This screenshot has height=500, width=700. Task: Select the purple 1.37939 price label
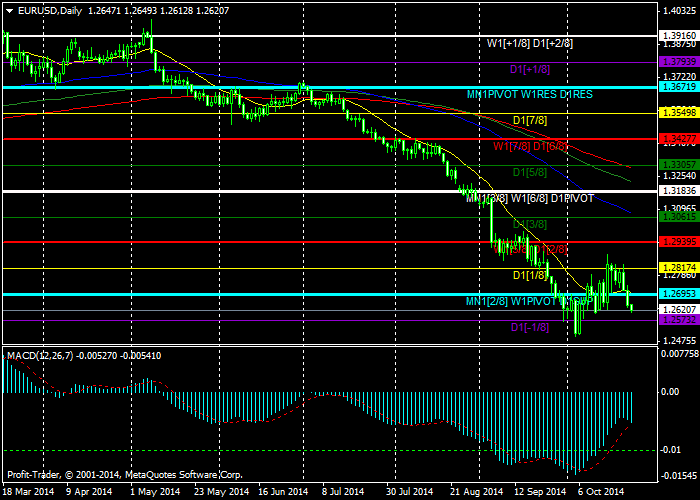click(679, 62)
